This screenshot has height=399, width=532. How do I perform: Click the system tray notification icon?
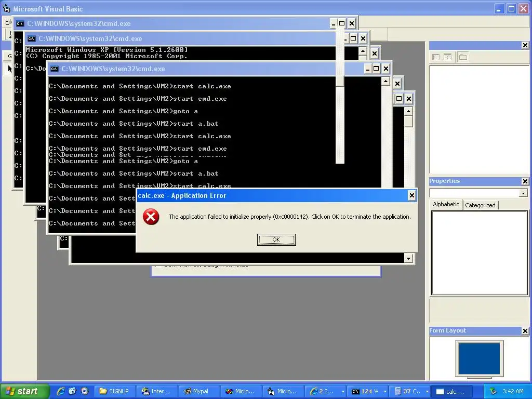[493, 391]
